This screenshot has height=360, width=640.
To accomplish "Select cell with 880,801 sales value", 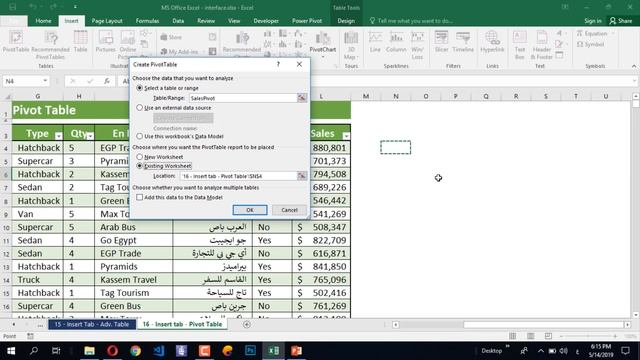I will click(x=321, y=148).
